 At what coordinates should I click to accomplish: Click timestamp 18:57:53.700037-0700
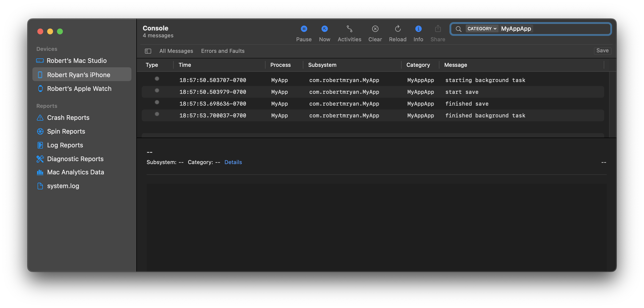[213, 115]
